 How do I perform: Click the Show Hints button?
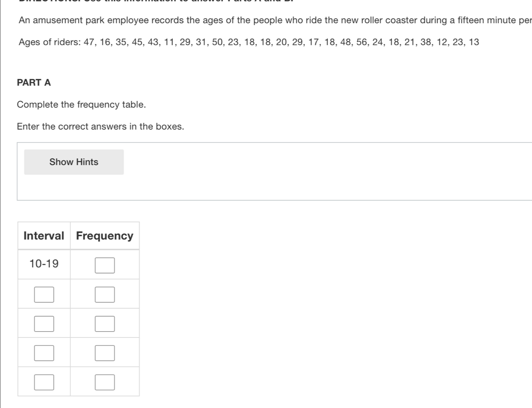(x=74, y=162)
